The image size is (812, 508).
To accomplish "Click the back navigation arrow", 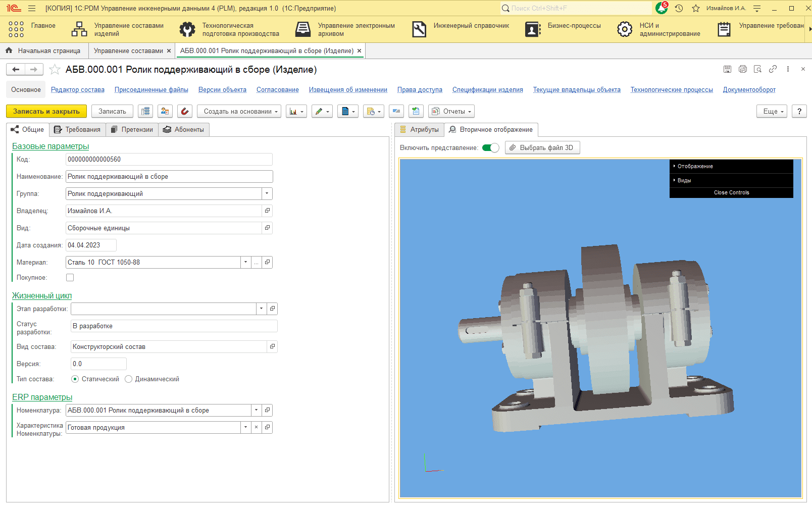I will tap(16, 70).
